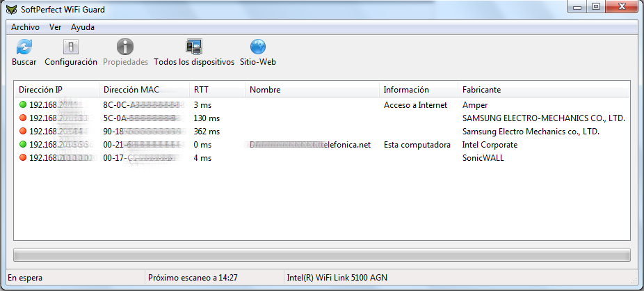This screenshot has width=644, height=291.
Task: Click the Todos los dispositivos icon
Action: 194,47
